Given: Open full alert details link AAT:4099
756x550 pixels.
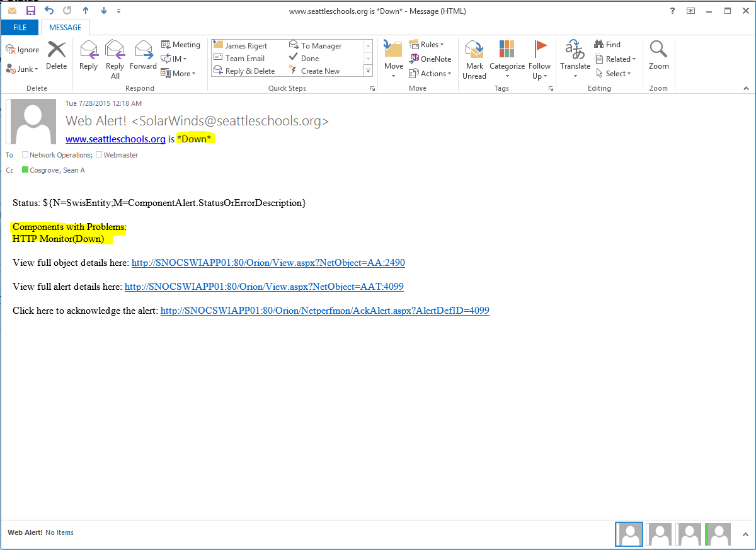Looking at the screenshot, I should click(x=264, y=287).
